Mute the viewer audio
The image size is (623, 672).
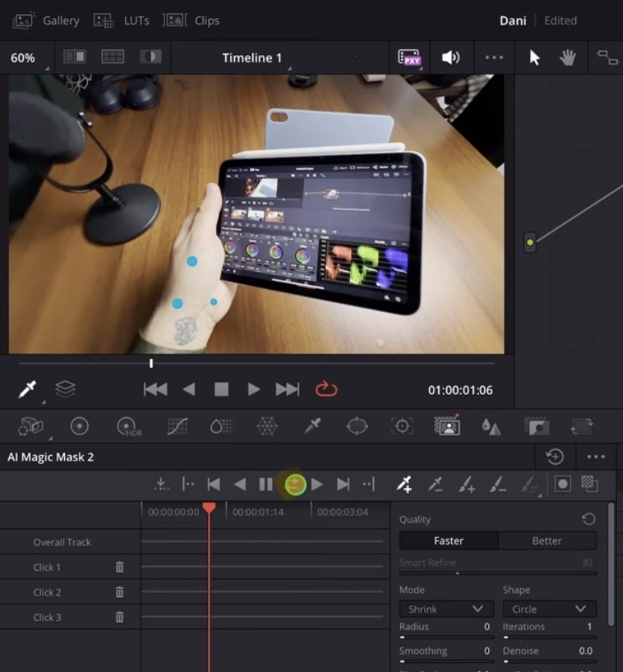click(x=450, y=58)
